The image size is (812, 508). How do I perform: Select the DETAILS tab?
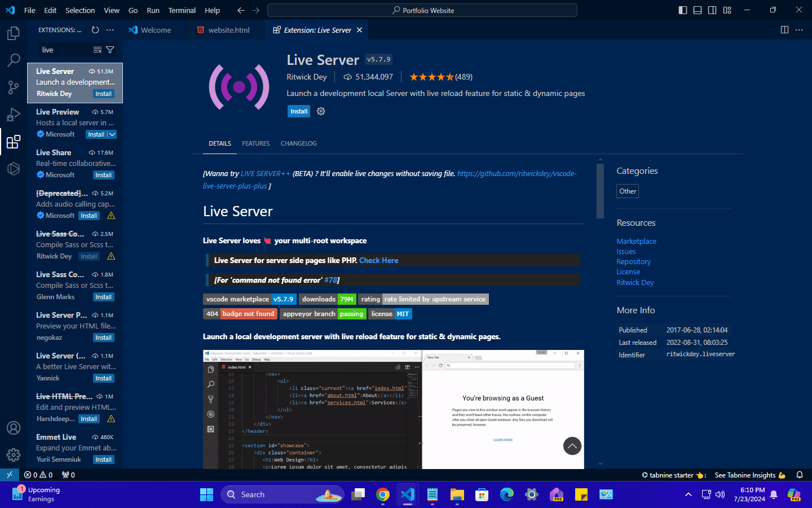click(x=220, y=143)
